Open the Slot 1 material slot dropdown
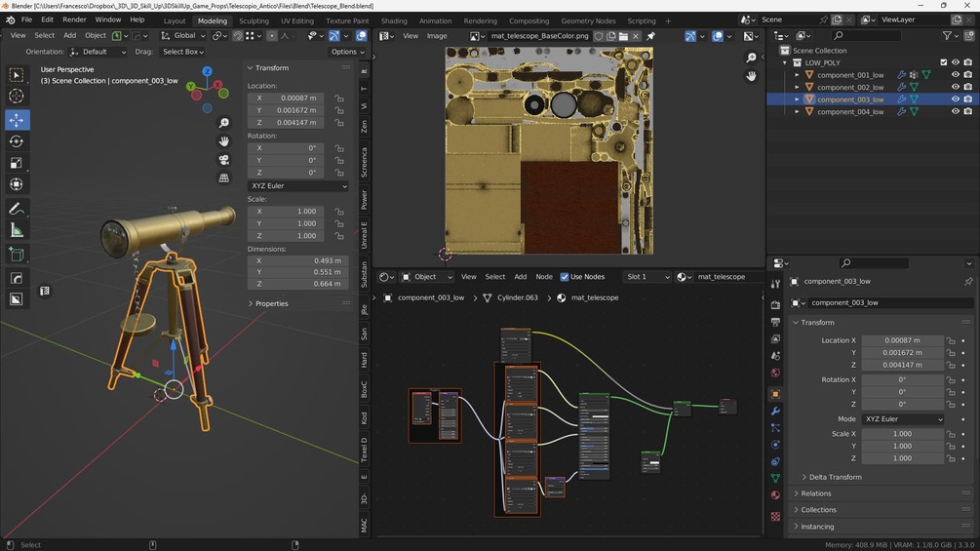The image size is (980, 551). pos(647,277)
